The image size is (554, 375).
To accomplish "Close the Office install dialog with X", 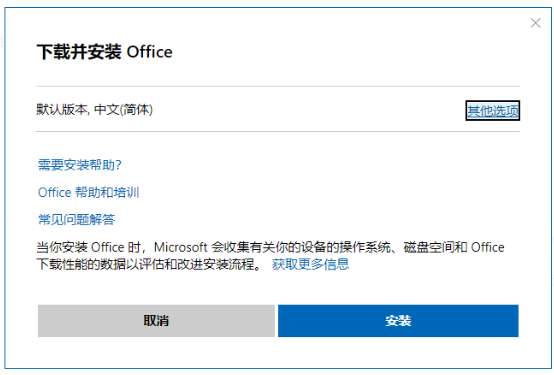I will pyautogui.click(x=535, y=23).
